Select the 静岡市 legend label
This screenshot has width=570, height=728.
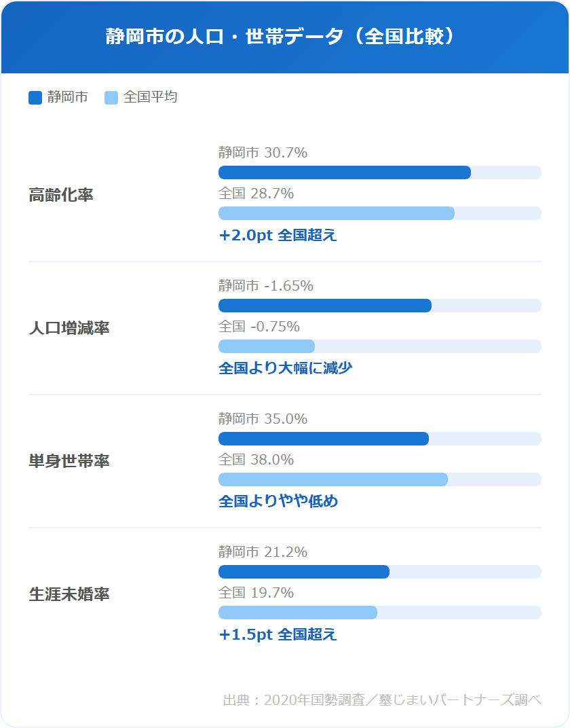click(x=68, y=97)
